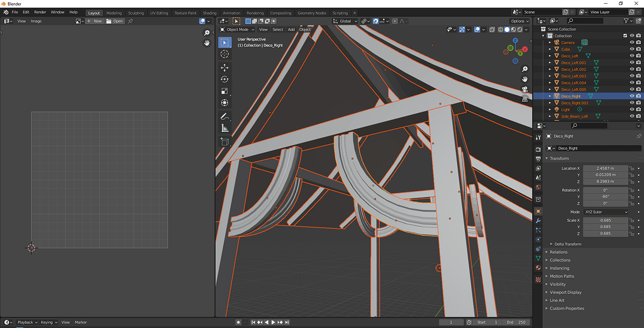This screenshot has width=644, height=328.
Task: Open the Render menu
Action: (x=40, y=13)
